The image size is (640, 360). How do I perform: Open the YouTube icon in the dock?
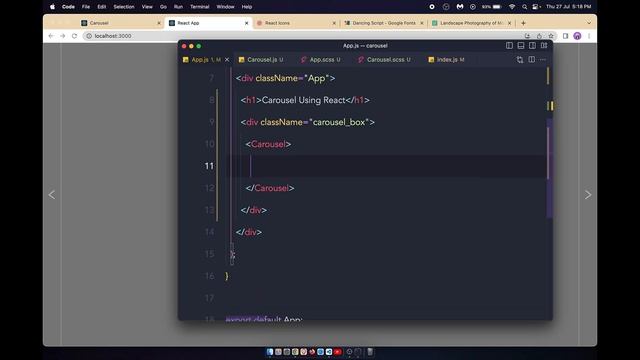click(338, 352)
